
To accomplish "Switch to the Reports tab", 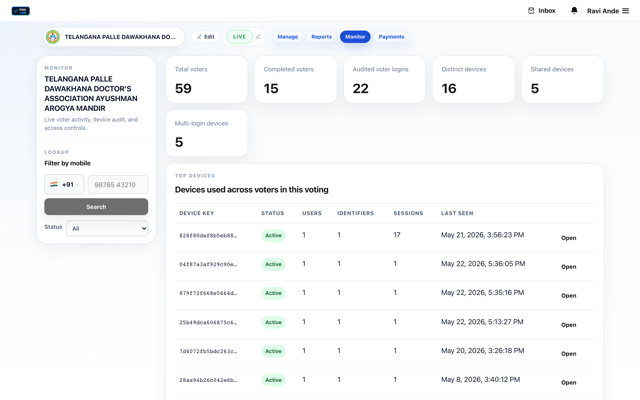I will (x=322, y=37).
